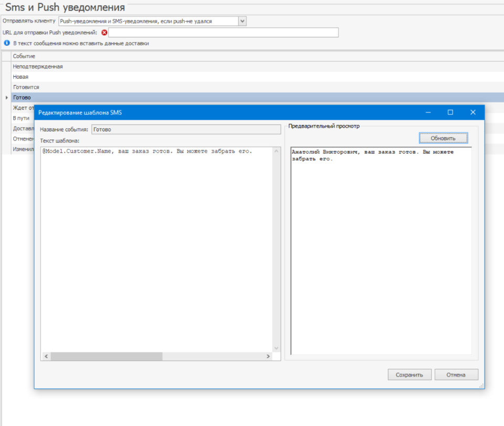
Task: Save the template with Сохранить
Action: coord(409,375)
